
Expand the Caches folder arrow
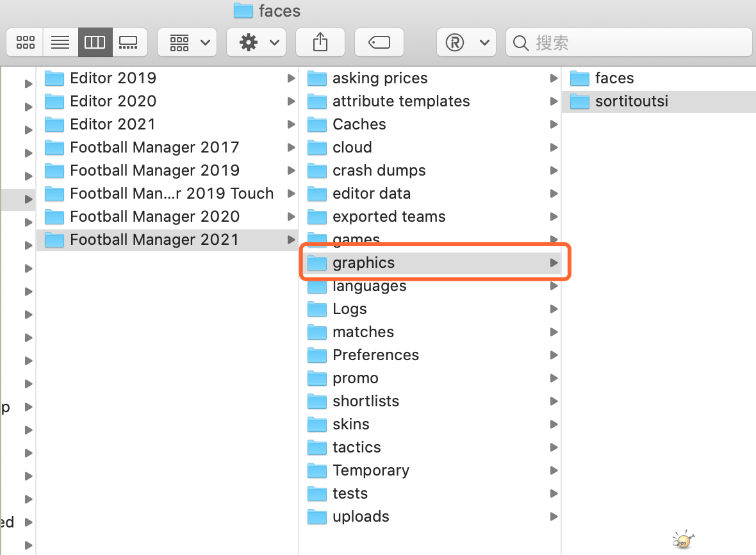click(x=554, y=124)
